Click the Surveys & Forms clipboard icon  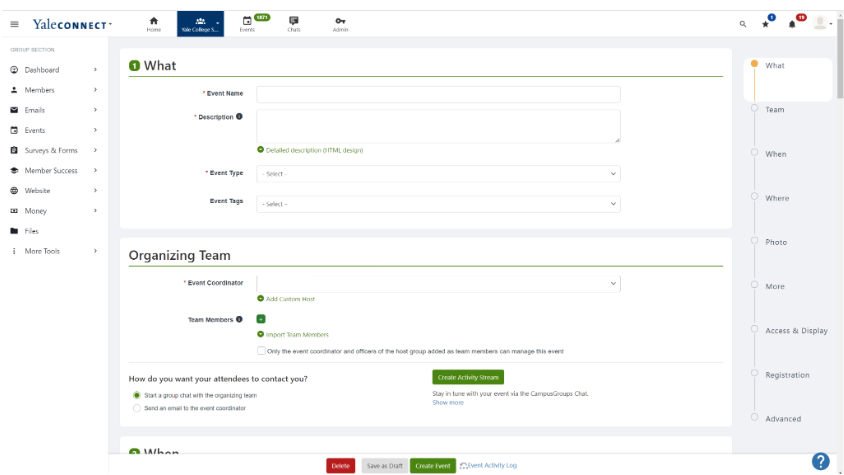tap(14, 150)
